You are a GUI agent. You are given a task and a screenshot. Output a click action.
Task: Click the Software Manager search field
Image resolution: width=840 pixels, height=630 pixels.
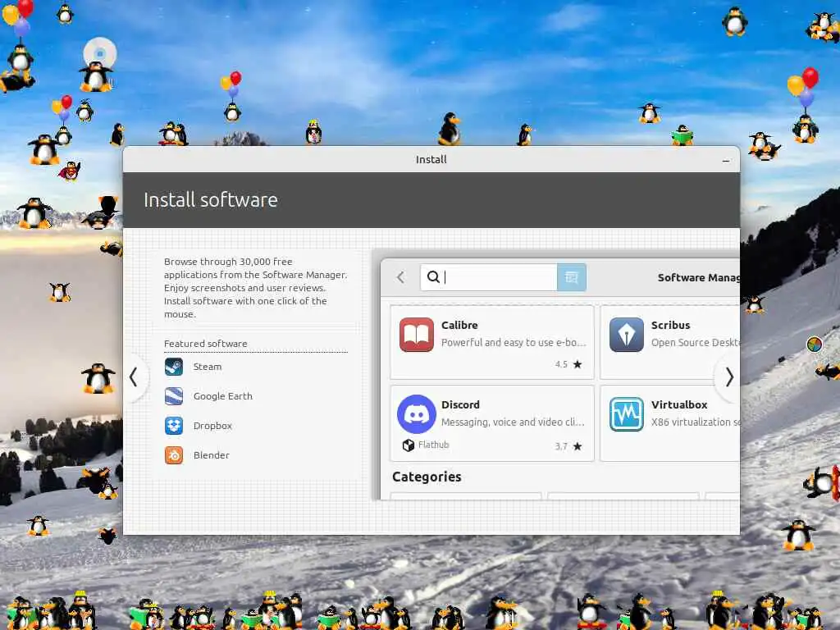489,277
